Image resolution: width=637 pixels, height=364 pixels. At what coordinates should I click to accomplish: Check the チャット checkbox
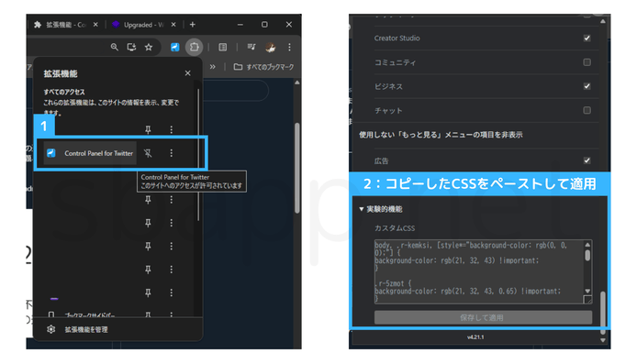[x=587, y=110]
